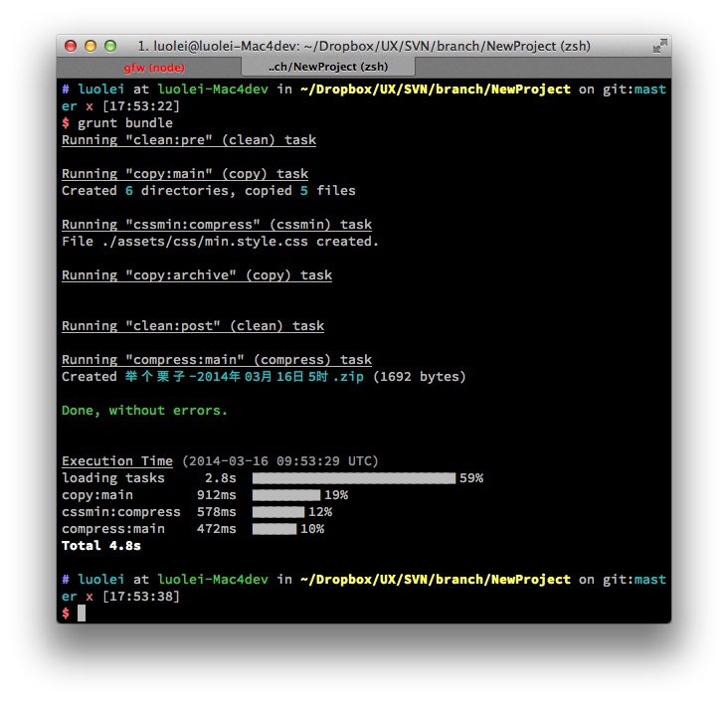Click the Running "compress:main" task line
The height and width of the screenshot is (702, 728).
tap(216, 360)
